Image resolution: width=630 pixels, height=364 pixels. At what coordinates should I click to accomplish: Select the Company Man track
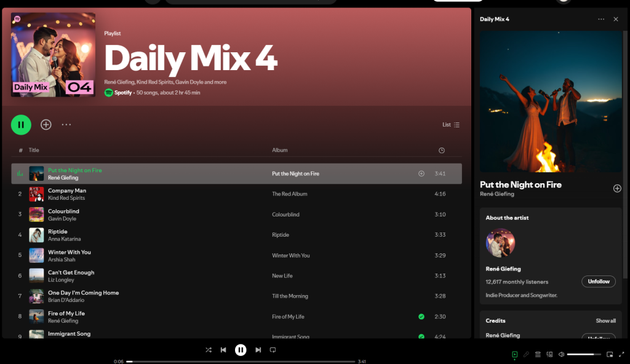pos(236,194)
